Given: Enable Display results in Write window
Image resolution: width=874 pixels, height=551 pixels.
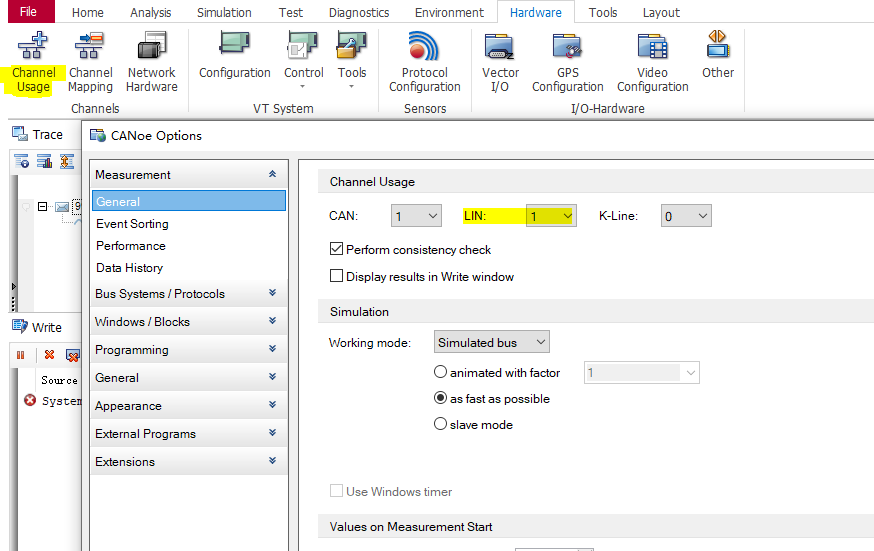Looking at the screenshot, I should tap(336, 276).
